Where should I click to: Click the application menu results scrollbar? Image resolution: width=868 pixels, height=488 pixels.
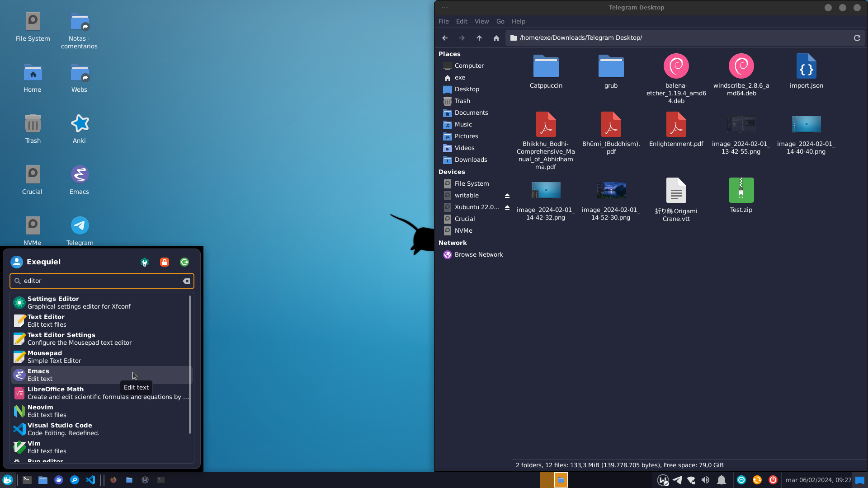(190, 364)
